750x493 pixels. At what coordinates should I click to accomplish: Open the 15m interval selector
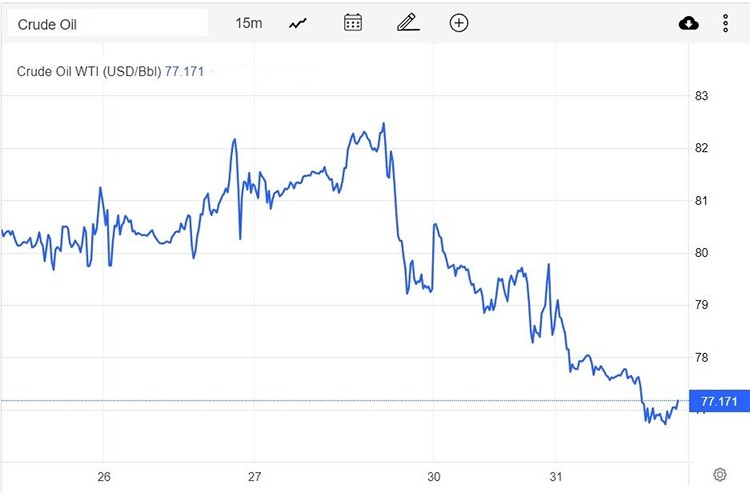pyautogui.click(x=248, y=23)
